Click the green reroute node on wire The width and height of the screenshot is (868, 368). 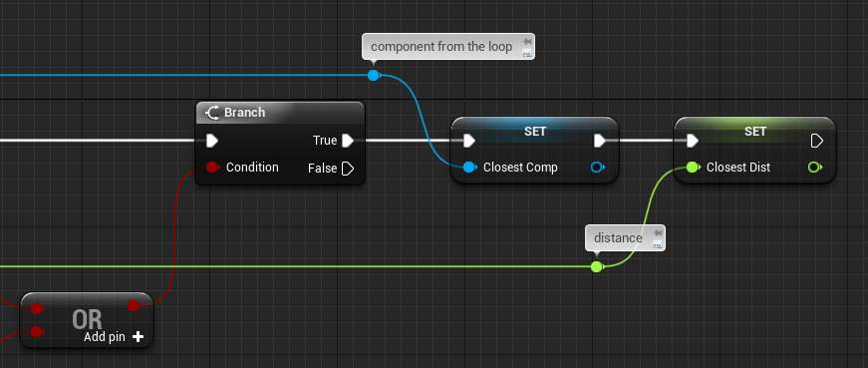(597, 267)
